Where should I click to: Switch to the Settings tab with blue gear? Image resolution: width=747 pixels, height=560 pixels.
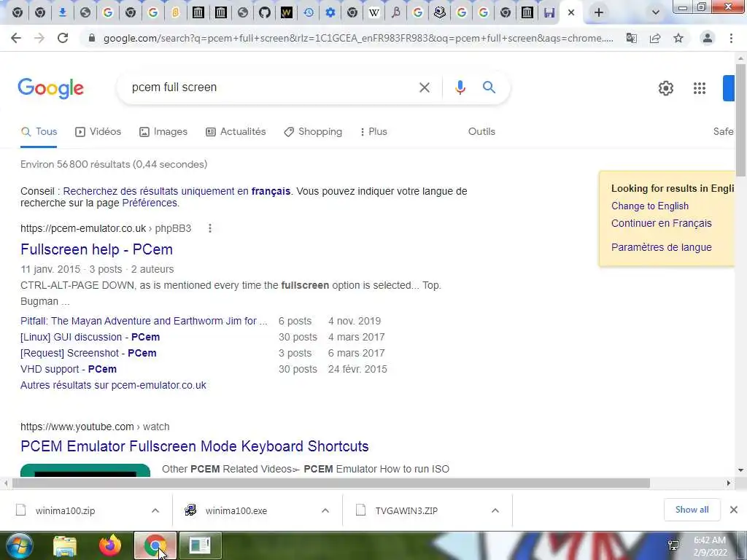pyautogui.click(x=330, y=13)
